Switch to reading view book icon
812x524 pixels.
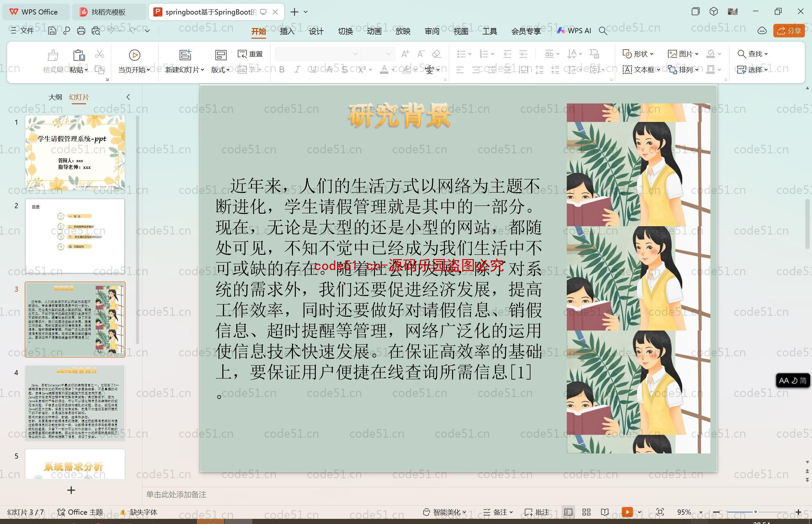(604, 512)
